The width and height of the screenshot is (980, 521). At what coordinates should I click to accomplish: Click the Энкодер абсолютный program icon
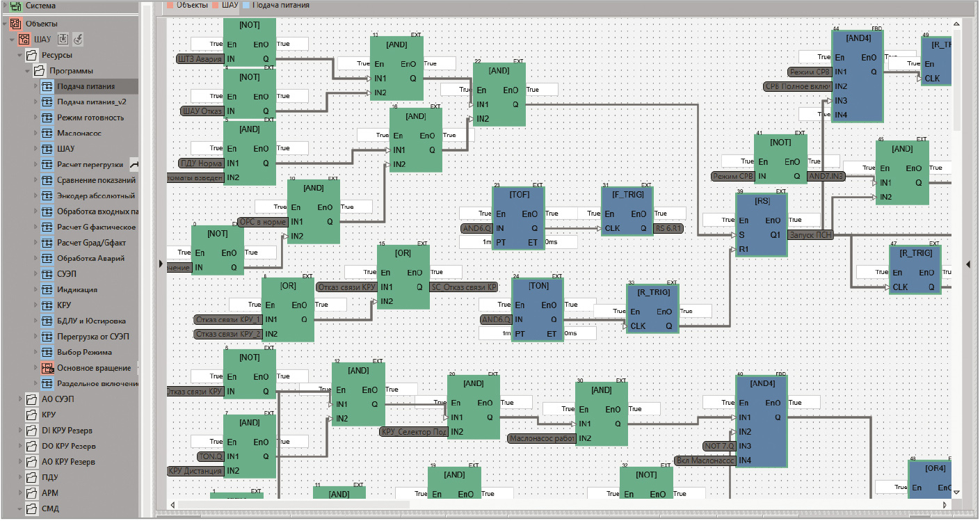(47, 196)
